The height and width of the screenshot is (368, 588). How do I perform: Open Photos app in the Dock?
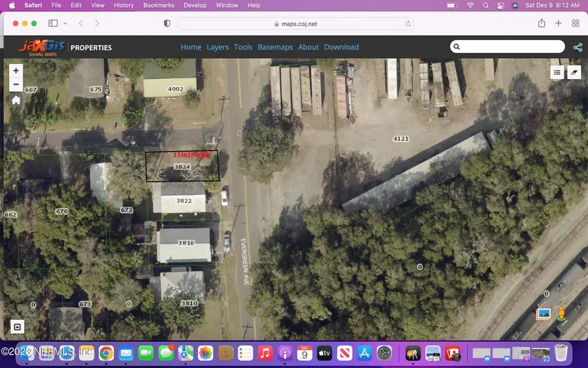click(x=206, y=353)
